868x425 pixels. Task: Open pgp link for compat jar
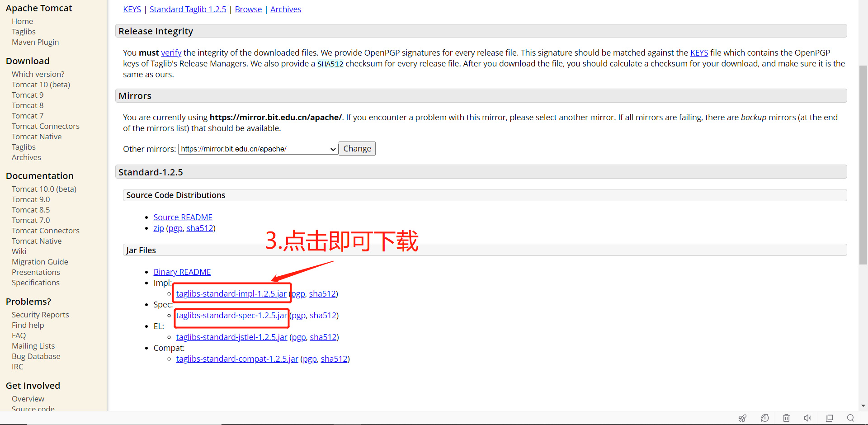click(310, 359)
